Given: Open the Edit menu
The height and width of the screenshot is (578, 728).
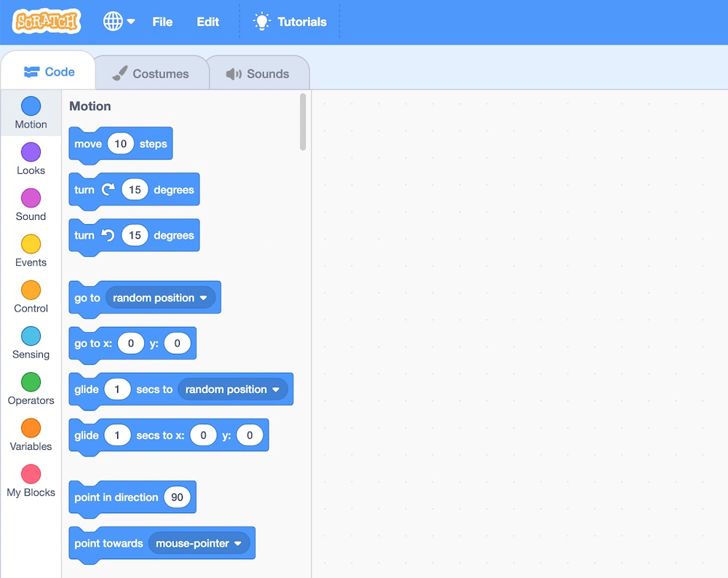Looking at the screenshot, I should [207, 22].
